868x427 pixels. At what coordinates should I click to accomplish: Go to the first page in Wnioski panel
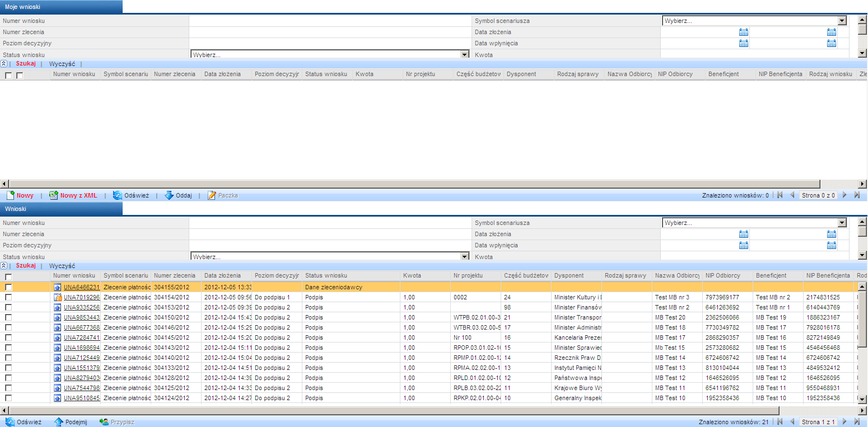pos(780,422)
